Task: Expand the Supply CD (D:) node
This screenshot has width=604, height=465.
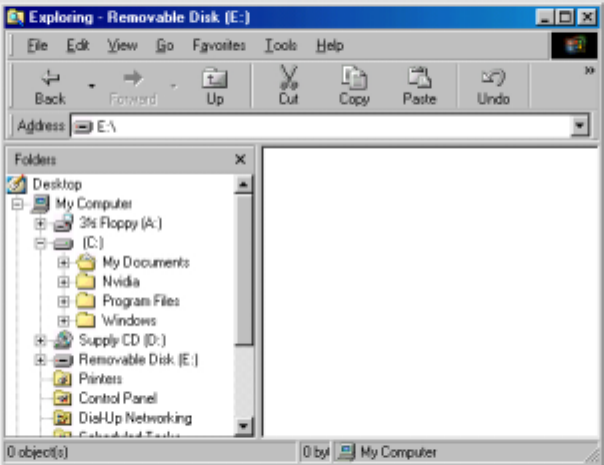Action: click(x=40, y=340)
